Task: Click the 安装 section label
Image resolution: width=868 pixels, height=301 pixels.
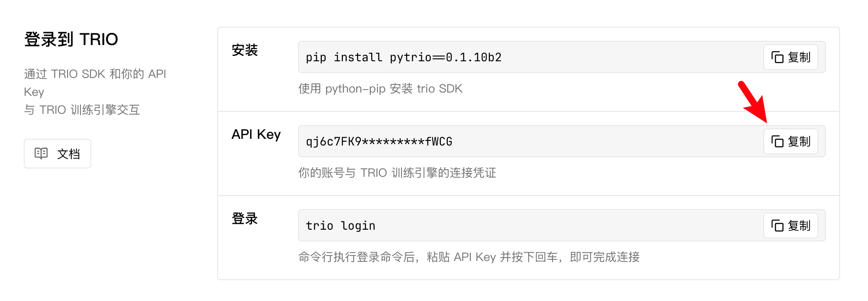Action: [x=245, y=50]
